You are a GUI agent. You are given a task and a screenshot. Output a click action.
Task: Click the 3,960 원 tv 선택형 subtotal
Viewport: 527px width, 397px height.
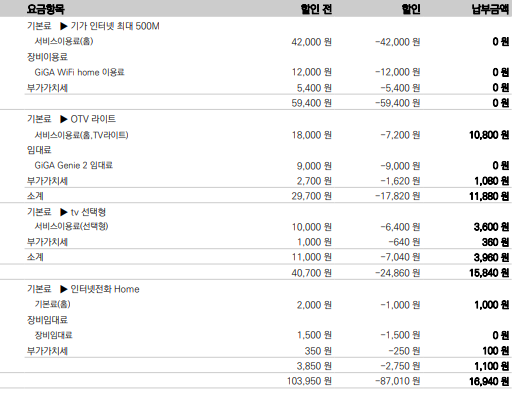[491, 257]
